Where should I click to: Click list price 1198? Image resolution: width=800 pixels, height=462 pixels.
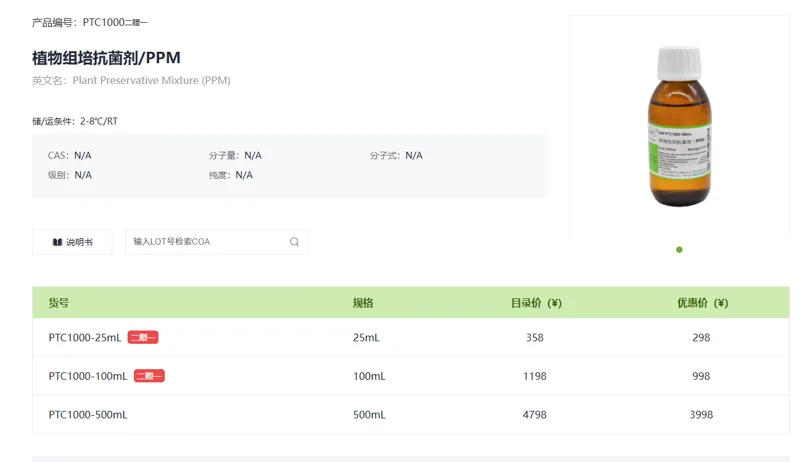[535, 376]
